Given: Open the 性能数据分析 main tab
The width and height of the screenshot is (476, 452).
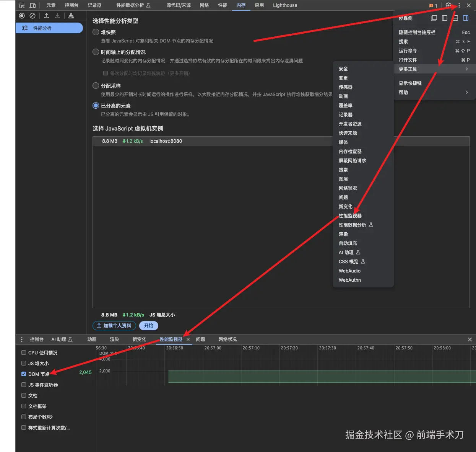Looking at the screenshot, I should [133, 5].
